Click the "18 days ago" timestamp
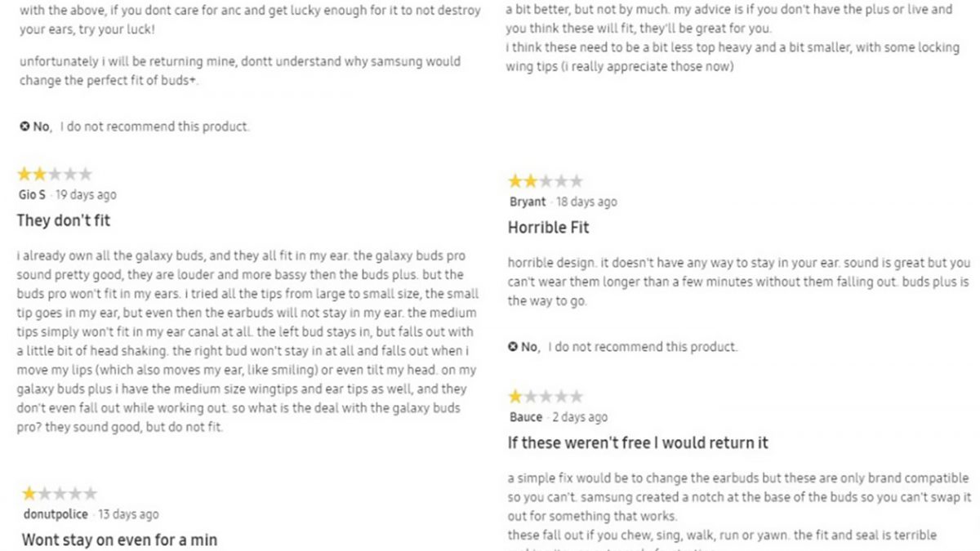This screenshot has height=551, width=980. (x=586, y=202)
